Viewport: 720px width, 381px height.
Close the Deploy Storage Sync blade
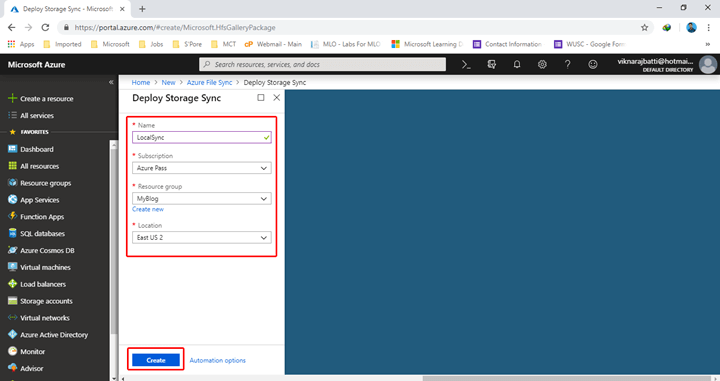pos(276,97)
